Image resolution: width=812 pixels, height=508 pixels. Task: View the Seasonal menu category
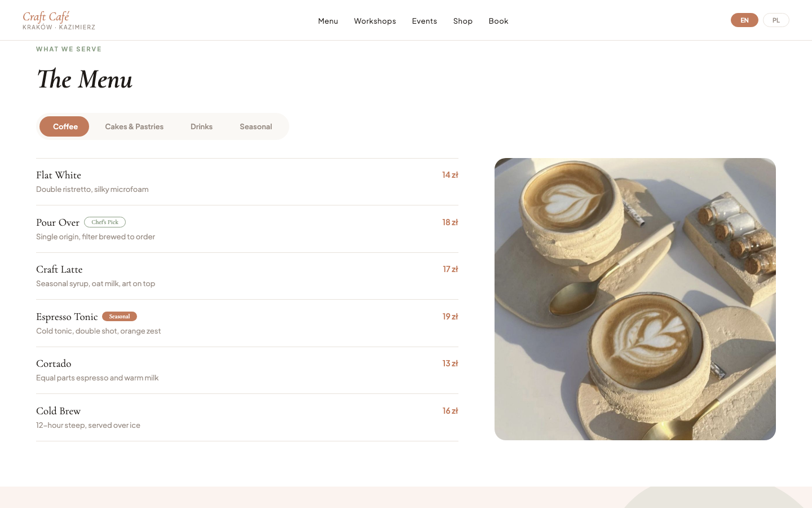[255, 126]
